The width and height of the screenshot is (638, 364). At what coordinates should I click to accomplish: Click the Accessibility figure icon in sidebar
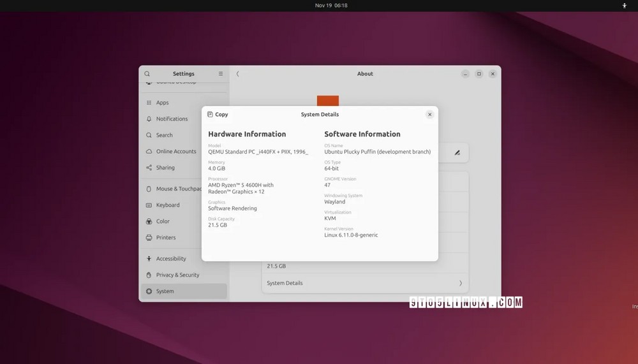(x=149, y=259)
